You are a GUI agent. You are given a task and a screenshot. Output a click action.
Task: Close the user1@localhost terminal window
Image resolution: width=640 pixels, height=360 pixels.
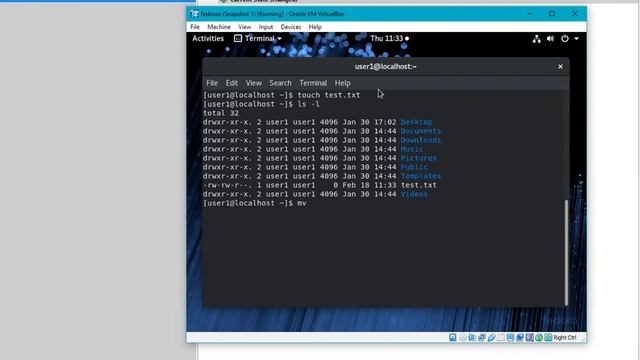pyautogui.click(x=560, y=67)
